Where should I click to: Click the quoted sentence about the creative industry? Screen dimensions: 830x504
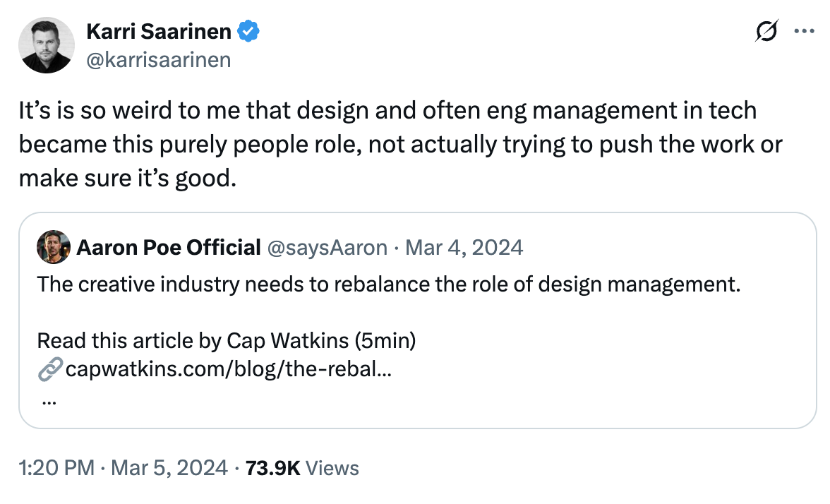pos(389,284)
